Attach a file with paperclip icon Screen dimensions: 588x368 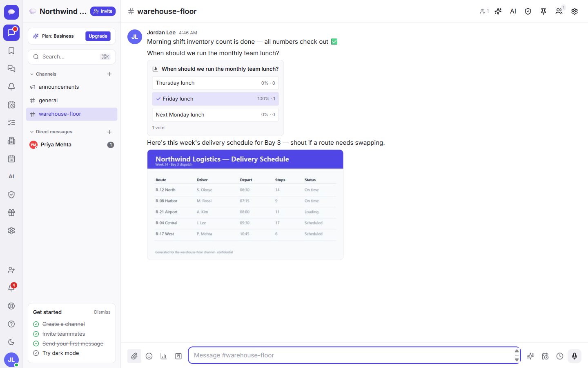[x=134, y=356]
